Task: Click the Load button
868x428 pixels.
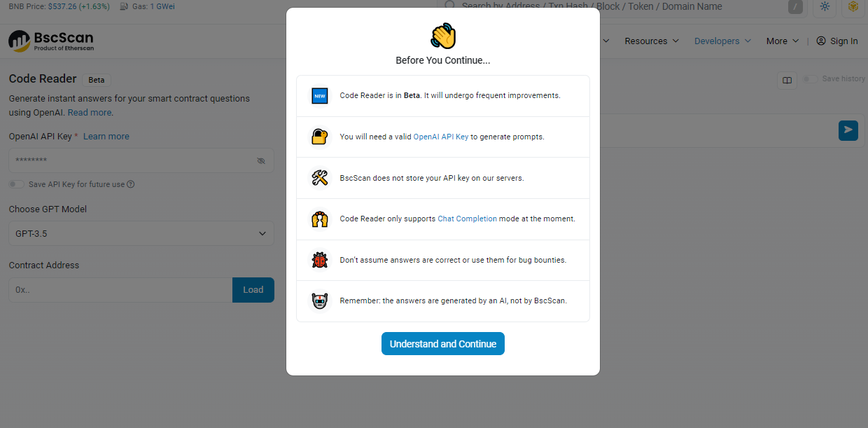Action: [253, 290]
